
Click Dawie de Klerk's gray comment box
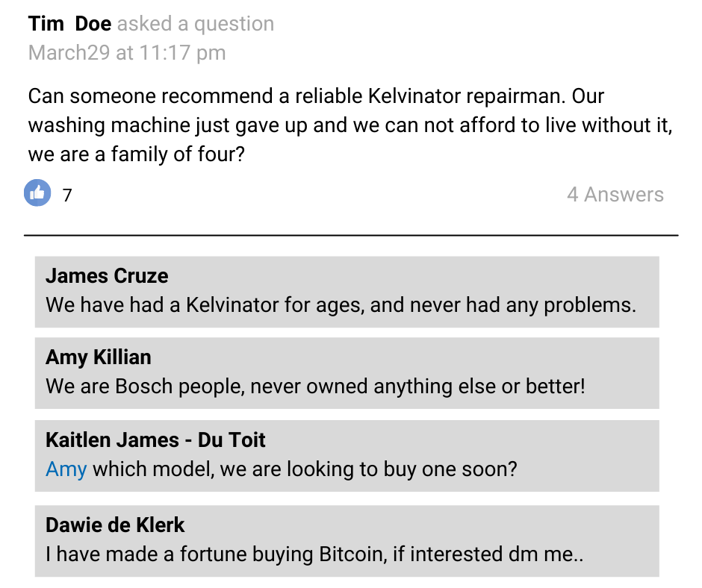(x=347, y=541)
